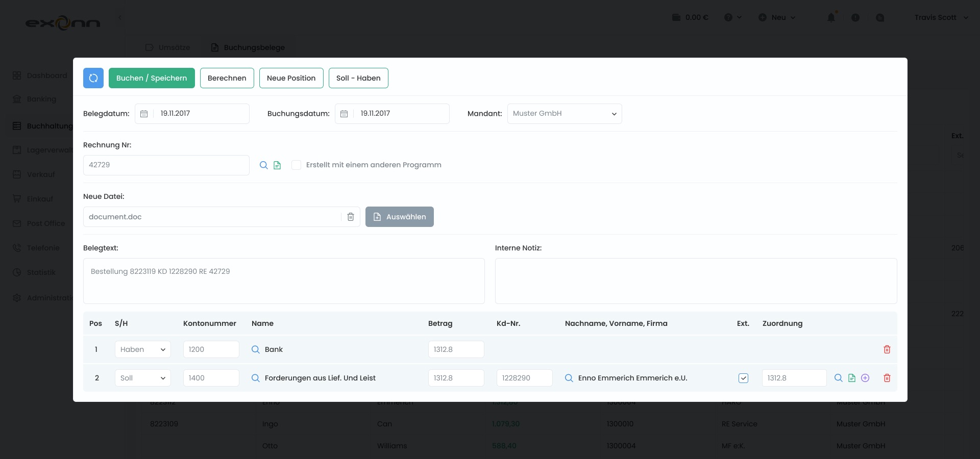Screen dimensions: 980x459
Task: Click Zuordnung search magnifier icon in row 2
Action: pyautogui.click(x=839, y=378)
